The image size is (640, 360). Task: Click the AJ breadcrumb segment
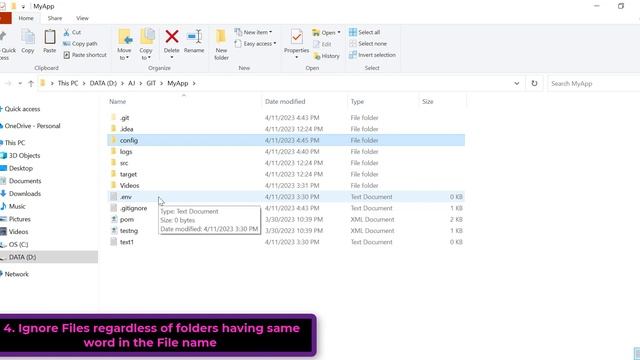(x=131, y=83)
